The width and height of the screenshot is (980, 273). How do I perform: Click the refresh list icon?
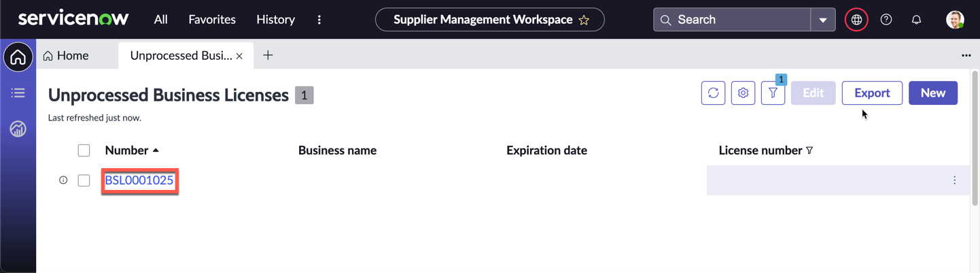coord(713,93)
